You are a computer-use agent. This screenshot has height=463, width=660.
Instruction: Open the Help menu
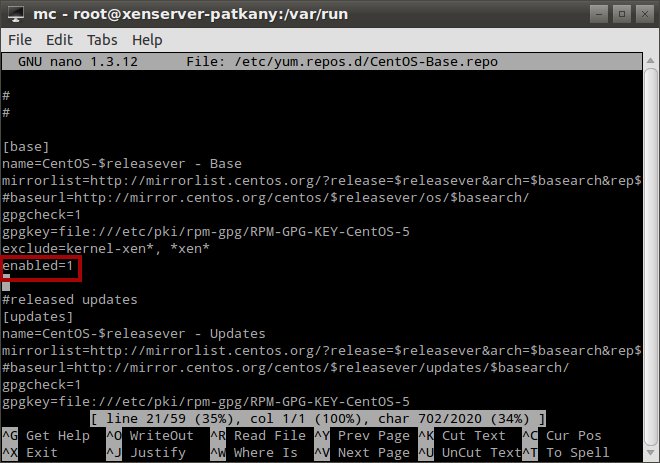click(x=147, y=40)
